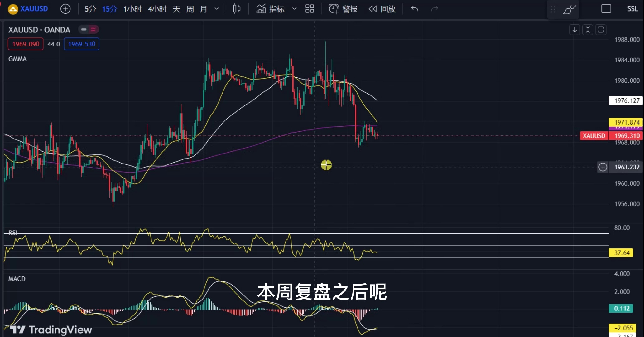Toggle the chart maximize pane icon

click(x=601, y=30)
